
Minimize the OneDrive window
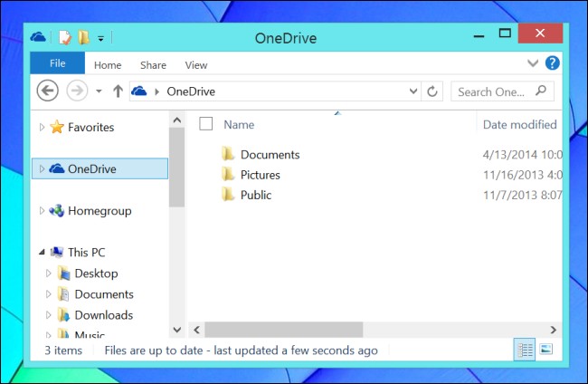coord(479,36)
